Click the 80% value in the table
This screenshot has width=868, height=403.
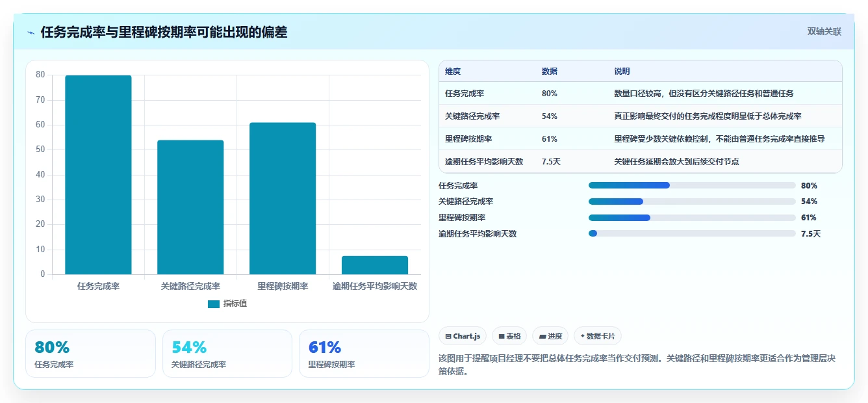click(549, 94)
